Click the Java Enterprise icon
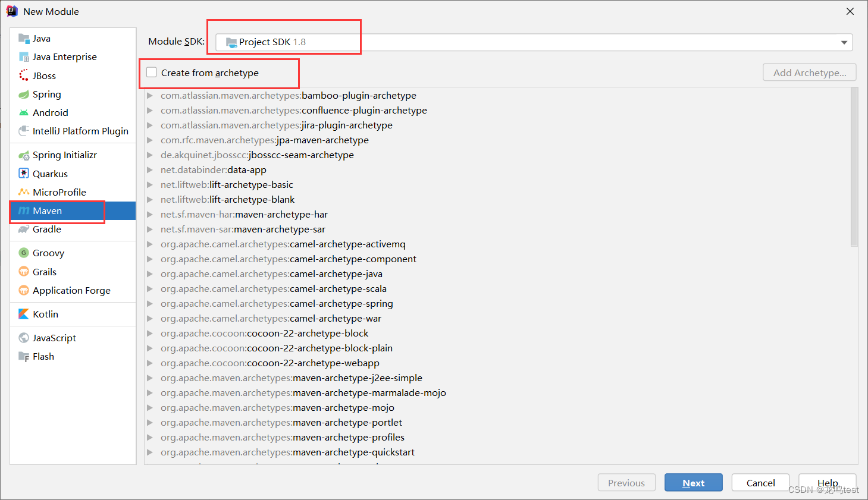 click(x=24, y=57)
